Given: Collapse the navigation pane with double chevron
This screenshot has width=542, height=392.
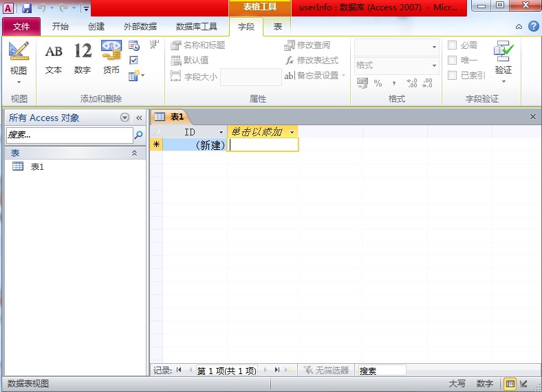Looking at the screenshot, I should pos(139,118).
